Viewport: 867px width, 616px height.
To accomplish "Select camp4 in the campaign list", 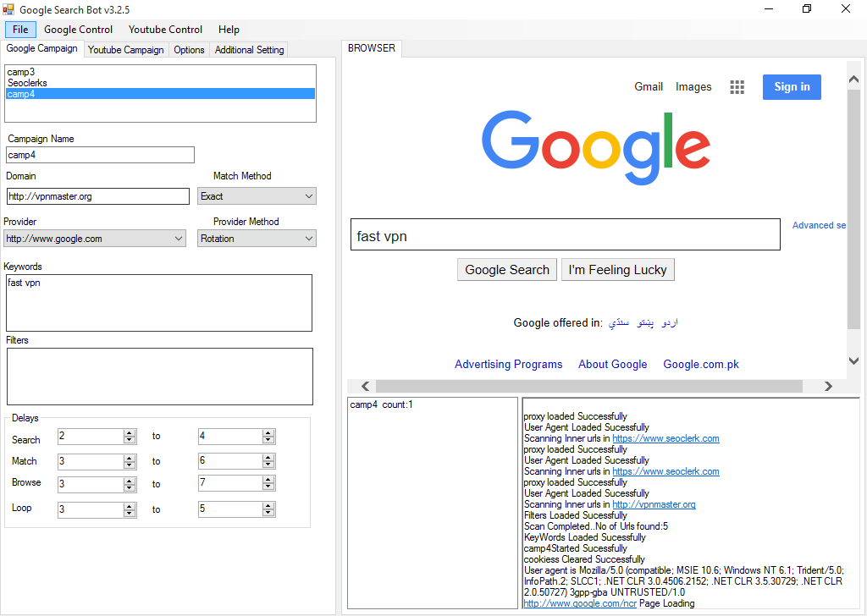I will coord(160,94).
